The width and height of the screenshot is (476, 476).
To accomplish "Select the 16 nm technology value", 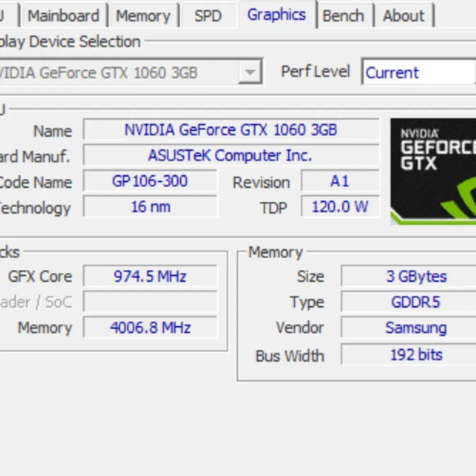I will point(150,206).
